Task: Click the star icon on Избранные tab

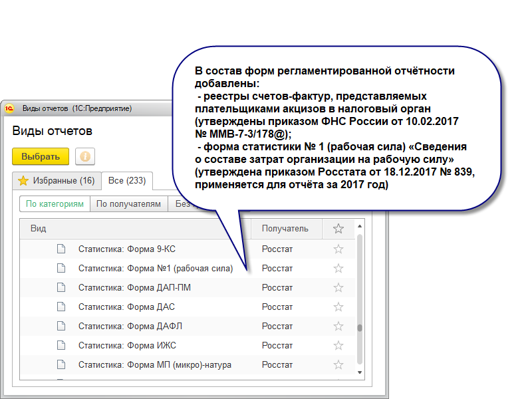Action: pos(23,180)
